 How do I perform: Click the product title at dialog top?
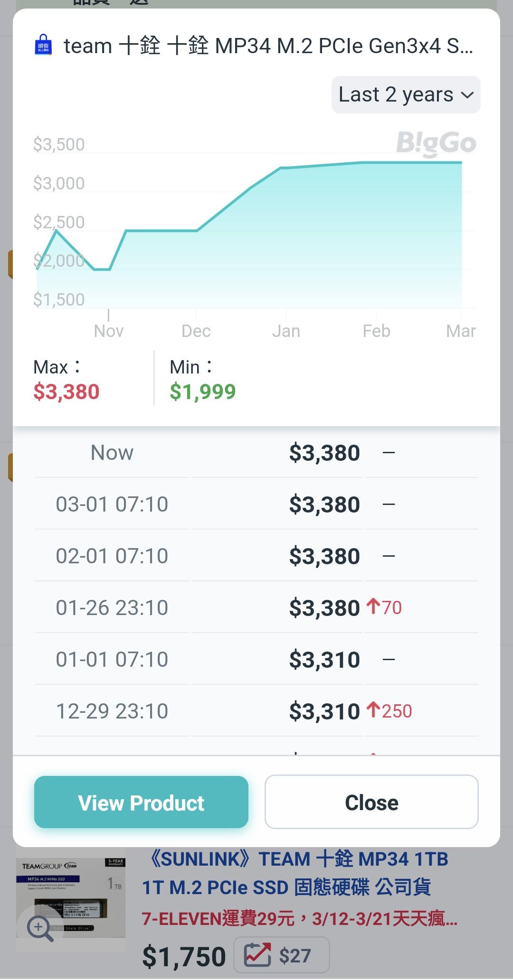click(268, 46)
